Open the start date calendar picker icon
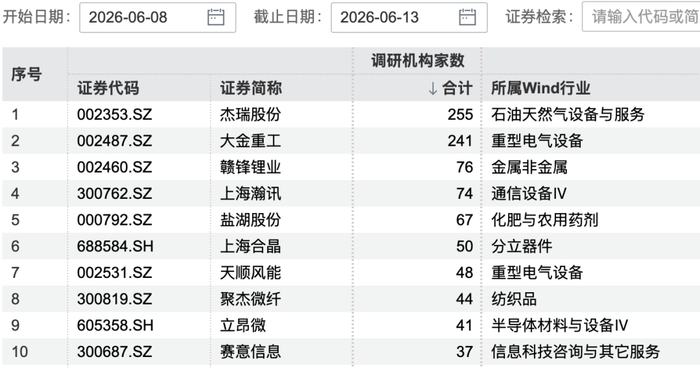Image resolution: width=700 pixels, height=368 pixels. tap(216, 17)
